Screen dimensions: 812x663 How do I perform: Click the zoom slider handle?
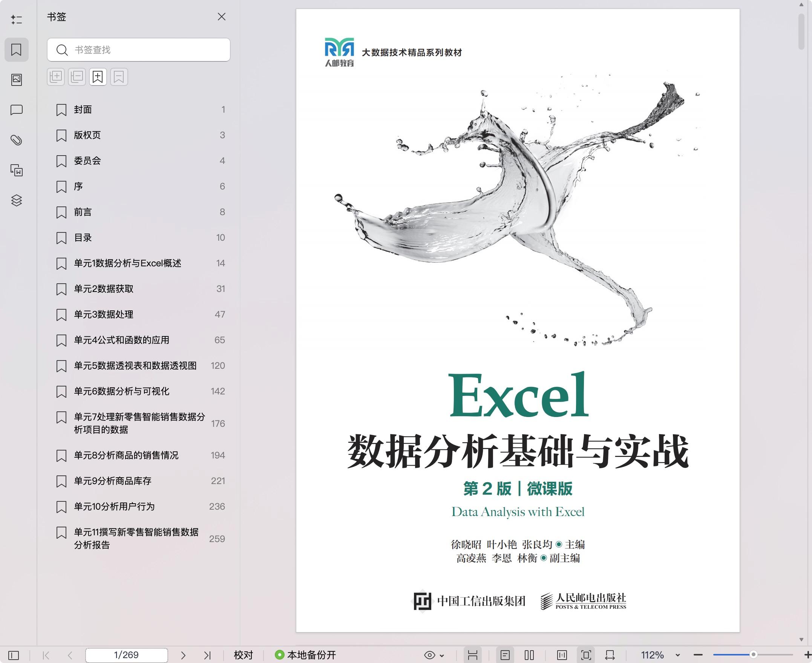tap(754, 655)
